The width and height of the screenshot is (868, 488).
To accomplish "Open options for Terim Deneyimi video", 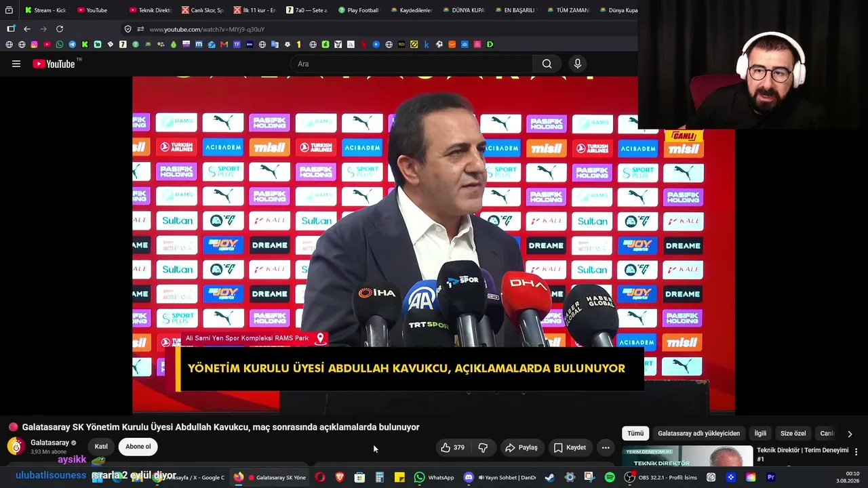I will click(856, 452).
